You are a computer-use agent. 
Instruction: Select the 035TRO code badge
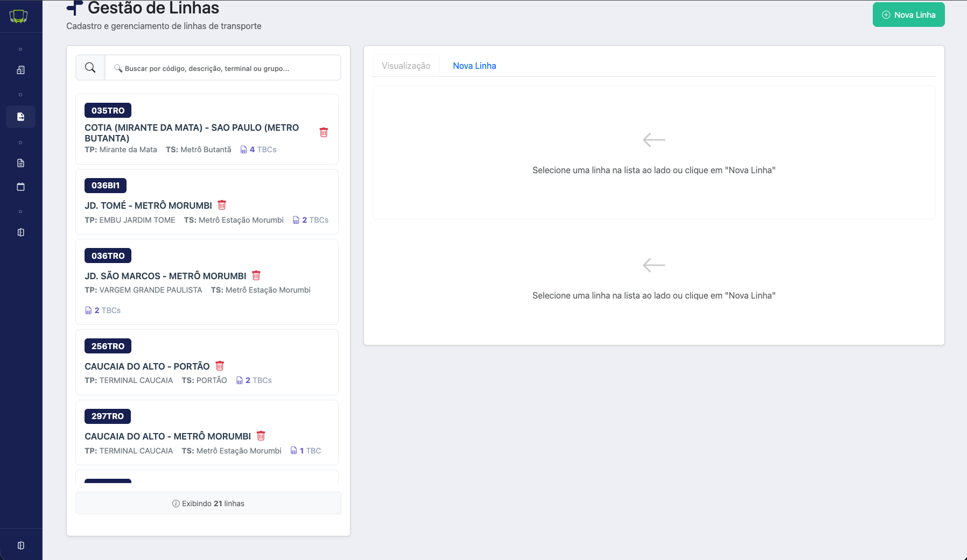(x=108, y=110)
